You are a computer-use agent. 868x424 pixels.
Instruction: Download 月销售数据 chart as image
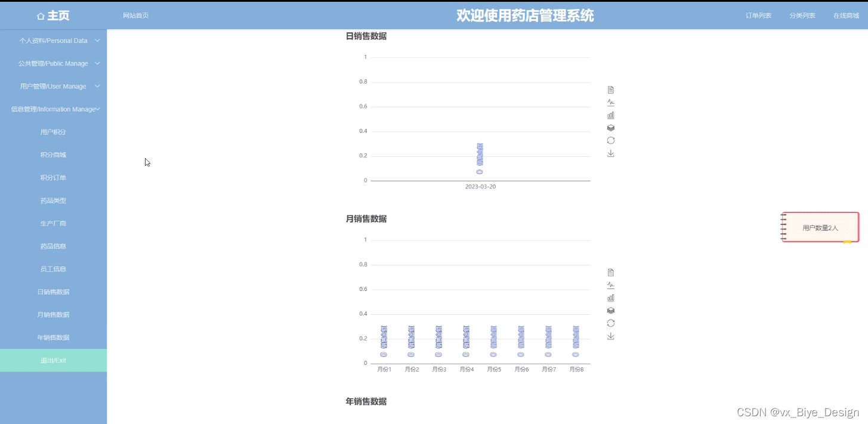pos(611,336)
